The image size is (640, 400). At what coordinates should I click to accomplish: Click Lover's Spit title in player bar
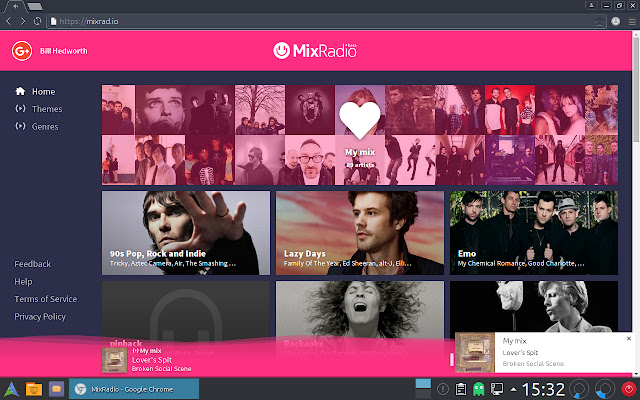152,360
